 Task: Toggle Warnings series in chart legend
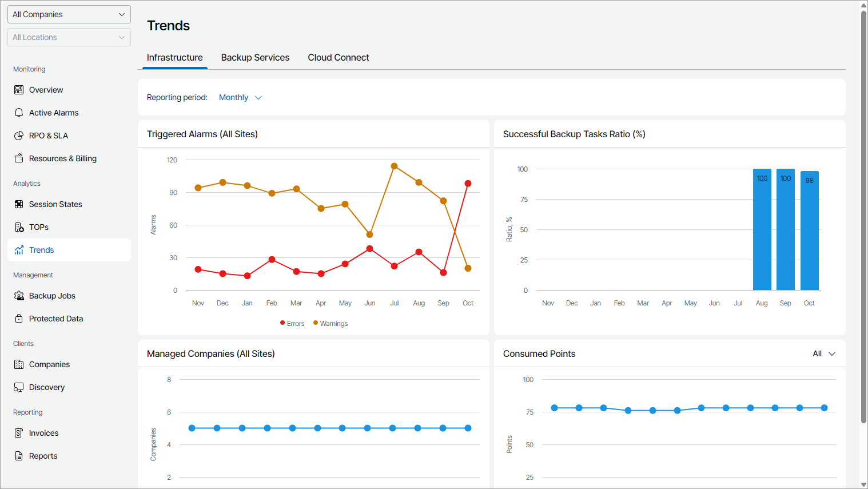(x=331, y=324)
